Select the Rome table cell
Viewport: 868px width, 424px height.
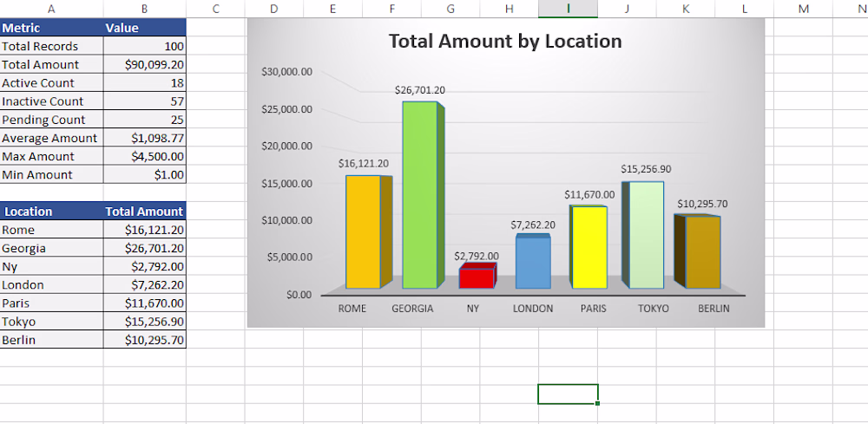point(51,230)
